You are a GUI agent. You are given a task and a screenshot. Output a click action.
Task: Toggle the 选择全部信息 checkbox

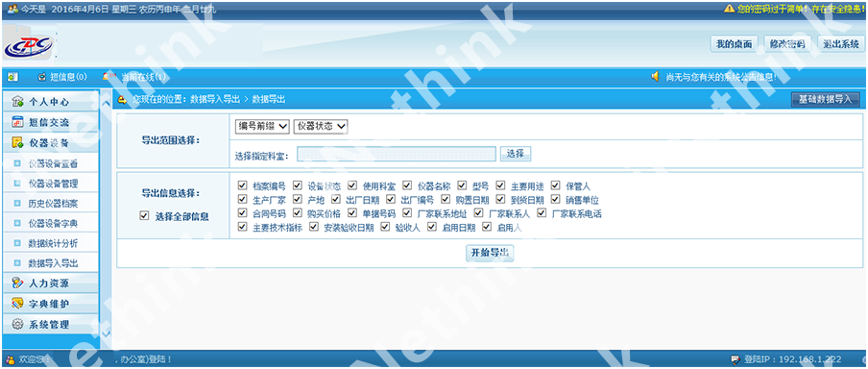[x=144, y=215]
